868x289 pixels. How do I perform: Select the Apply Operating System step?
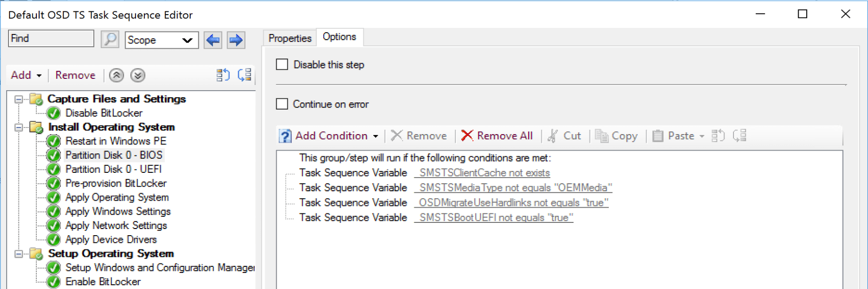point(117,197)
